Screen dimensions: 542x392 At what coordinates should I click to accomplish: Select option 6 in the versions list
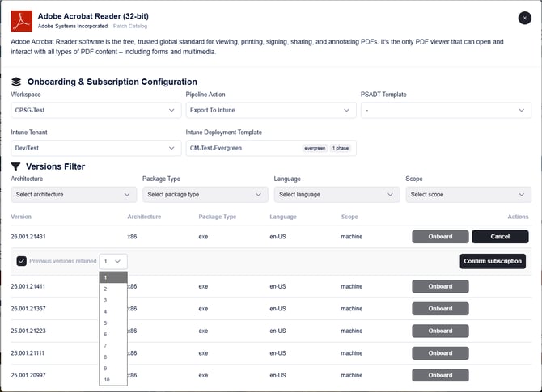point(113,335)
